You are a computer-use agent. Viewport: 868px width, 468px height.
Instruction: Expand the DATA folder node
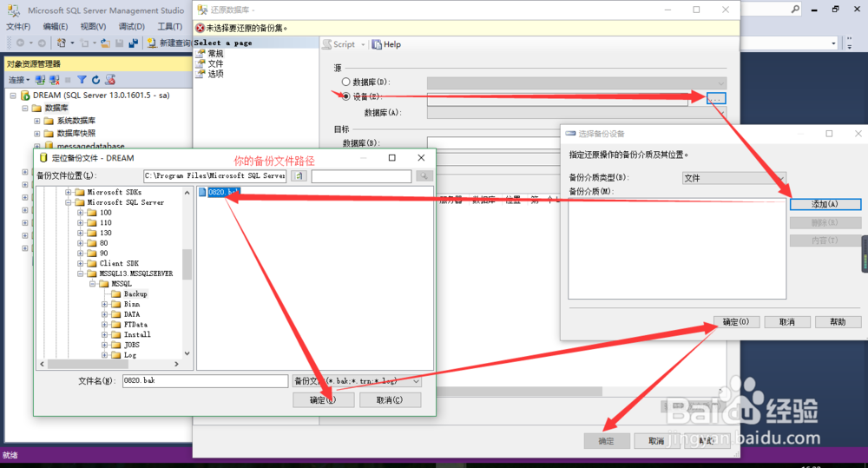pos(105,314)
